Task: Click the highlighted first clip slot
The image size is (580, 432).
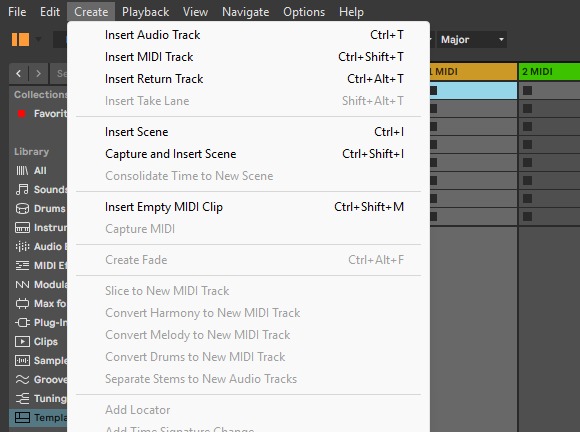Action: pos(473,91)
